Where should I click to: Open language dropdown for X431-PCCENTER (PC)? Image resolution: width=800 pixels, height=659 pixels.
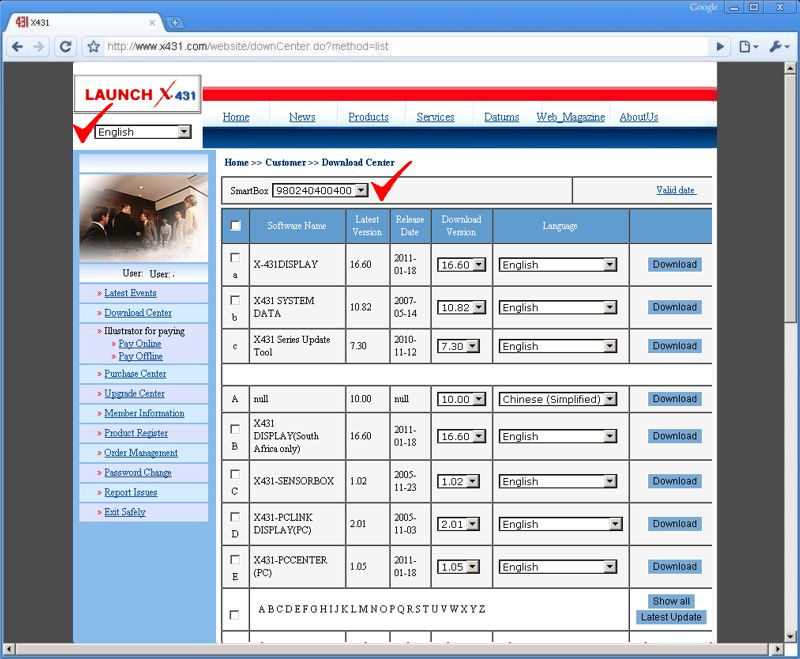(x=558, y=567)
